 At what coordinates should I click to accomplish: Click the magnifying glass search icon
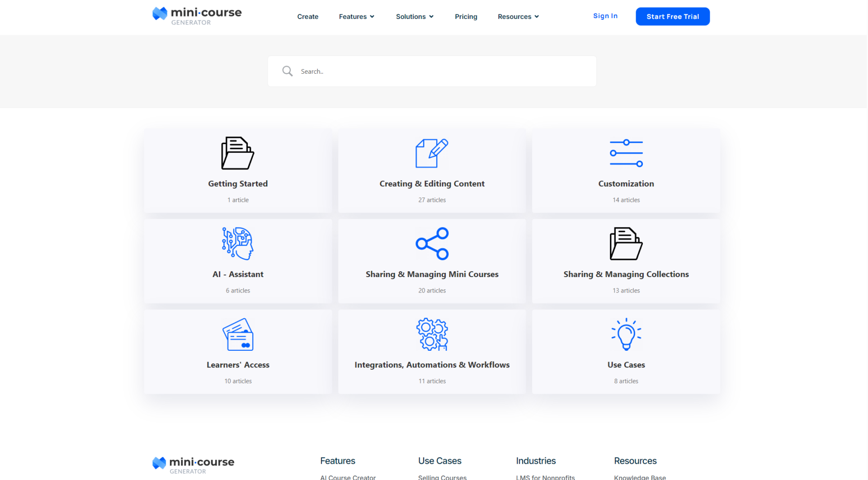pos(287,71)
